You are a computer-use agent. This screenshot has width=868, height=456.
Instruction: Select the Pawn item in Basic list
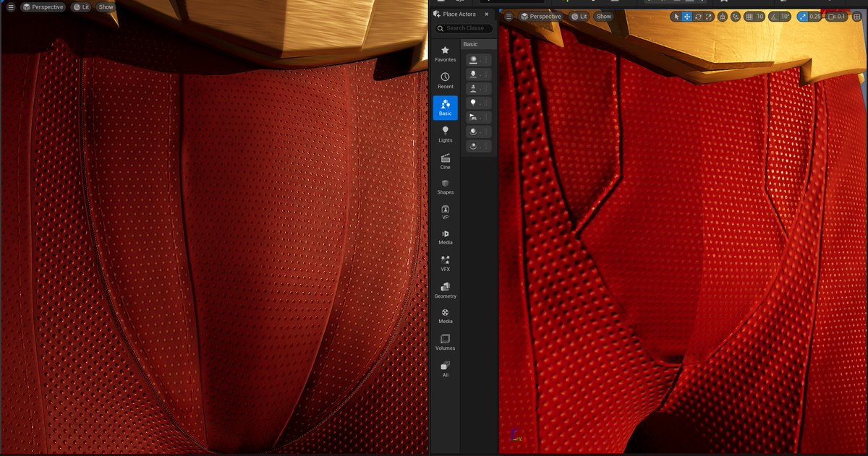(479, 88)
